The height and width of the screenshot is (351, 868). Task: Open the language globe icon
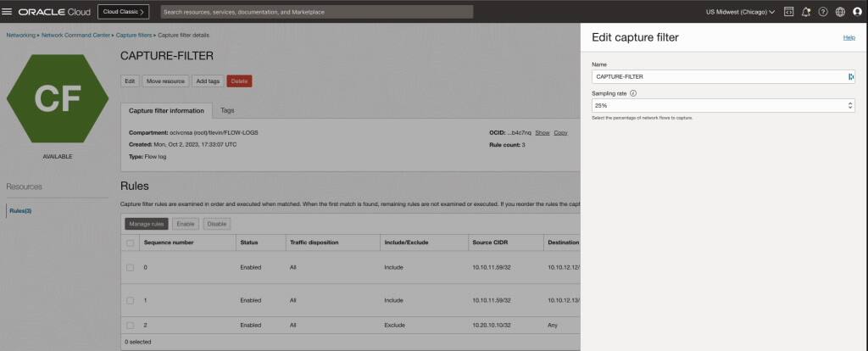pyautogui.click(x=840, y=12)
